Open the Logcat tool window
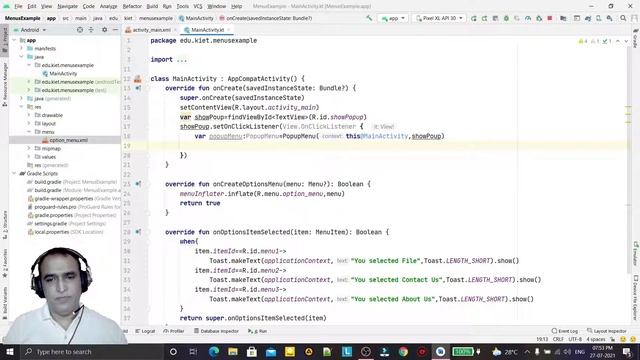The width and height of the screenshot is (640, 360). (145, 331)
